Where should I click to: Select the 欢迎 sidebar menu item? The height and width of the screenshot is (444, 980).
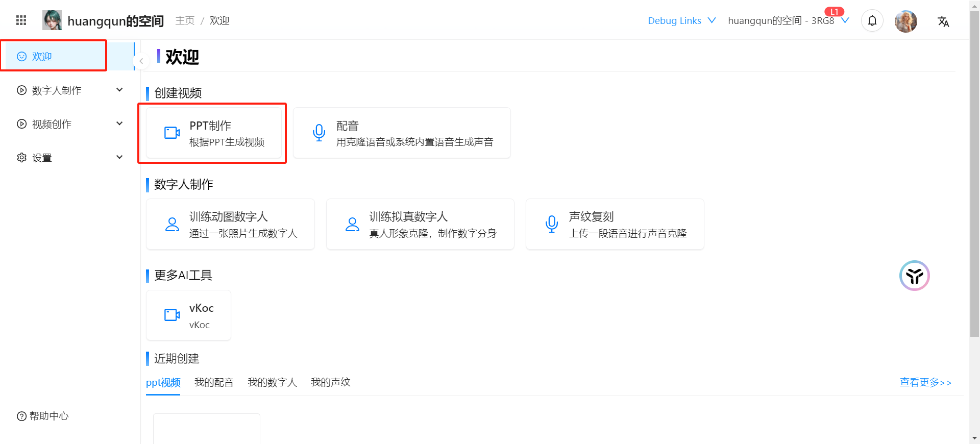[x=67, y=57]
